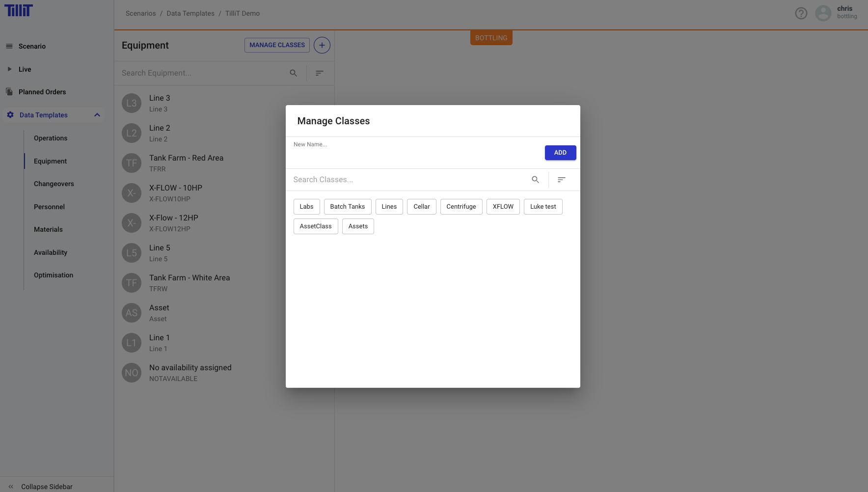868x492 pixels.
Task: Click the TilliT logo
Action: 19,10
